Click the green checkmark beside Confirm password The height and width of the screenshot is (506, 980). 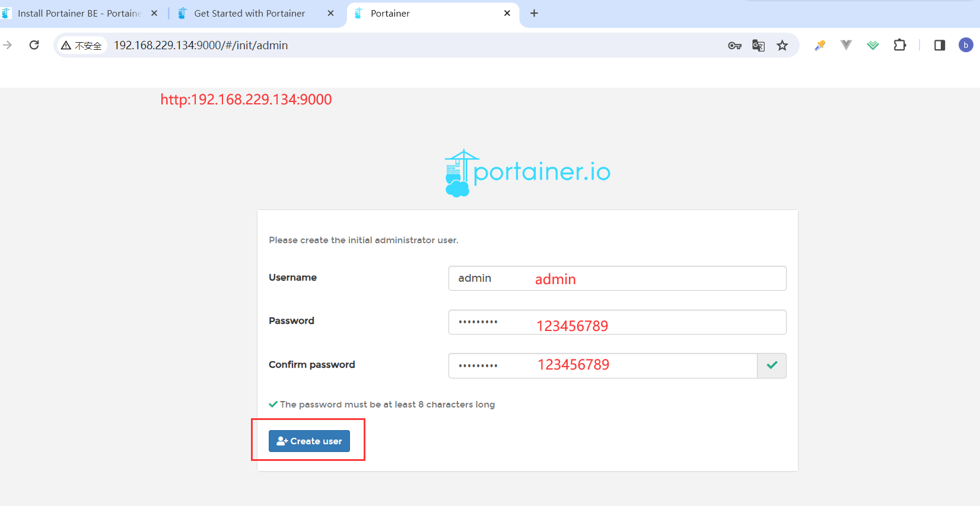[x=772, y=365]
